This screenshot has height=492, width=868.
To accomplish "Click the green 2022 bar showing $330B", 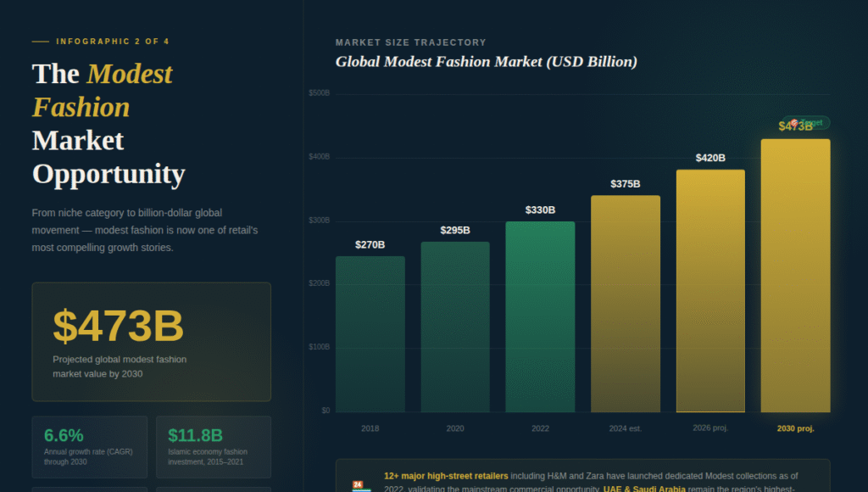I will 540,316.
